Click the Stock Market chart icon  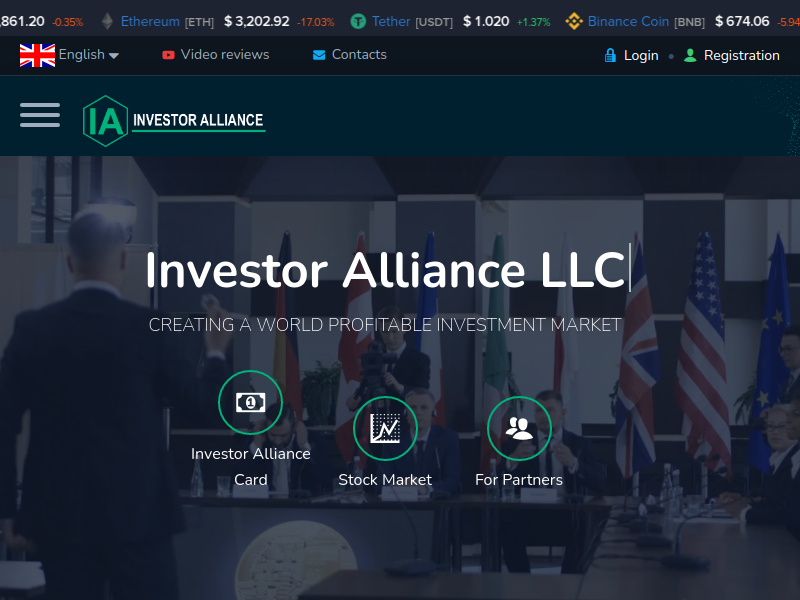click(x=385, y=428)
